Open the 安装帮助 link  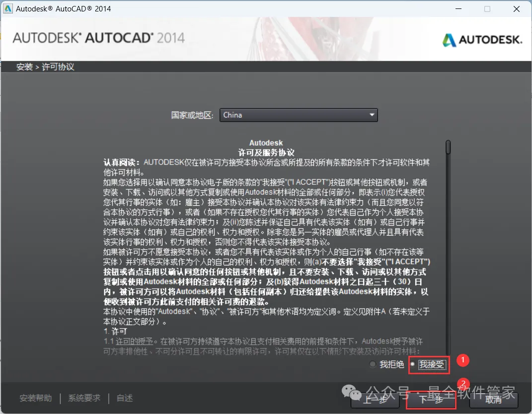[36, 398]
